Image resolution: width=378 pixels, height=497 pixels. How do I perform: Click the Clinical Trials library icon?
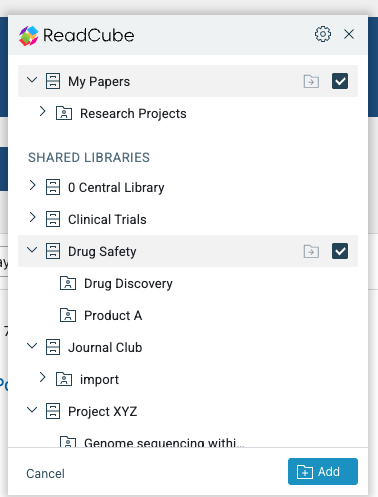click(x=53, y=219)
